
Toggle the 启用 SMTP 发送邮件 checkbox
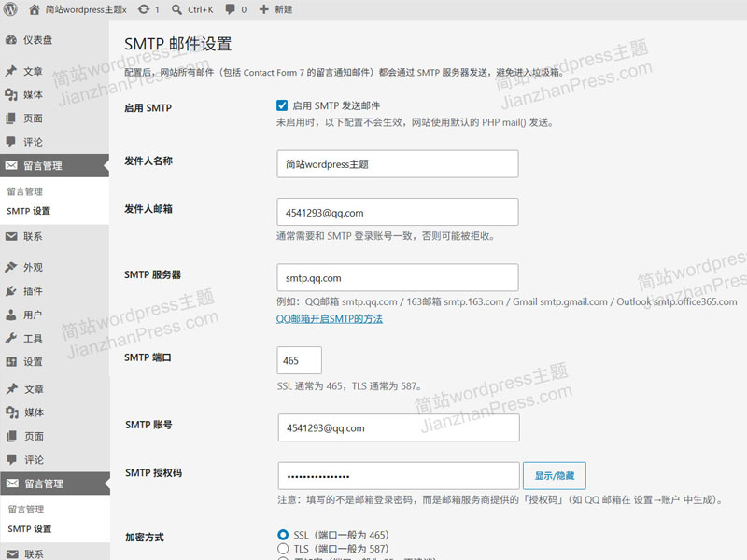282,105
